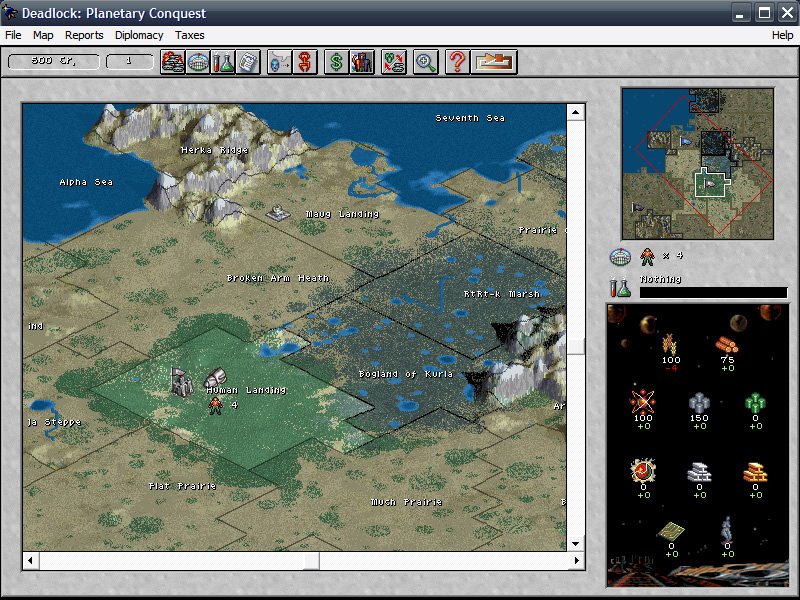Click the colonists group toolbar icon
Viewport: 800px width, 600px height.
pyautogui.click(x=362, y=62)
